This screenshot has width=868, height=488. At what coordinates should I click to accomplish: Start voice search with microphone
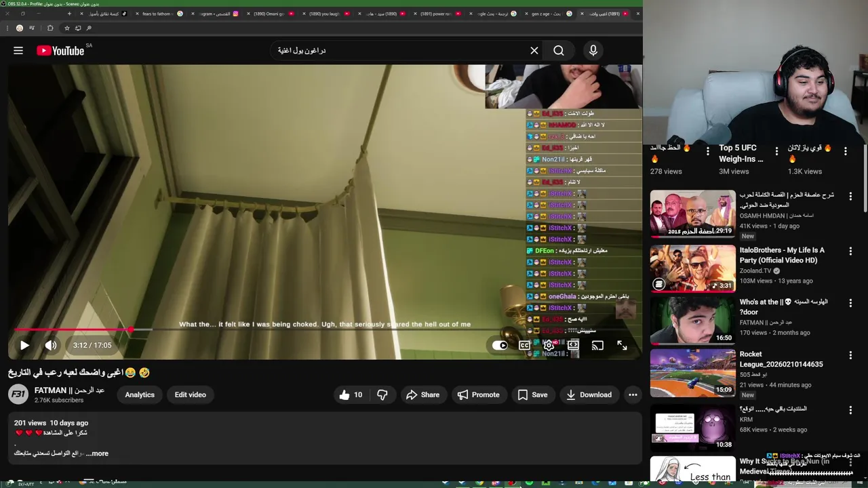593,51
